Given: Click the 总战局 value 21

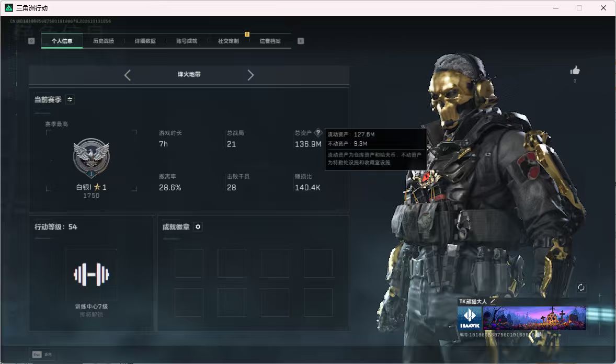Looking at the screenshot, I should (x=232, y=144).
